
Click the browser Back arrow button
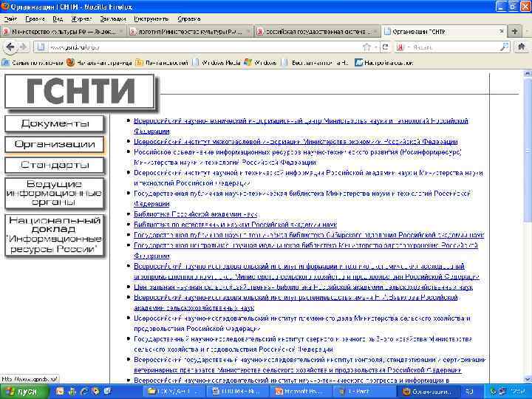tap(10, 47)
